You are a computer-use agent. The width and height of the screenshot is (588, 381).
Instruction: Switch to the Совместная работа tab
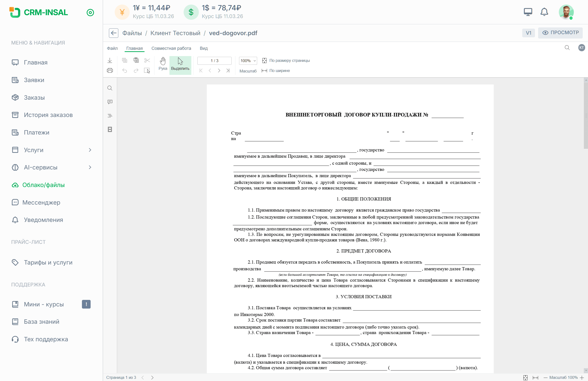click(171, 48)
